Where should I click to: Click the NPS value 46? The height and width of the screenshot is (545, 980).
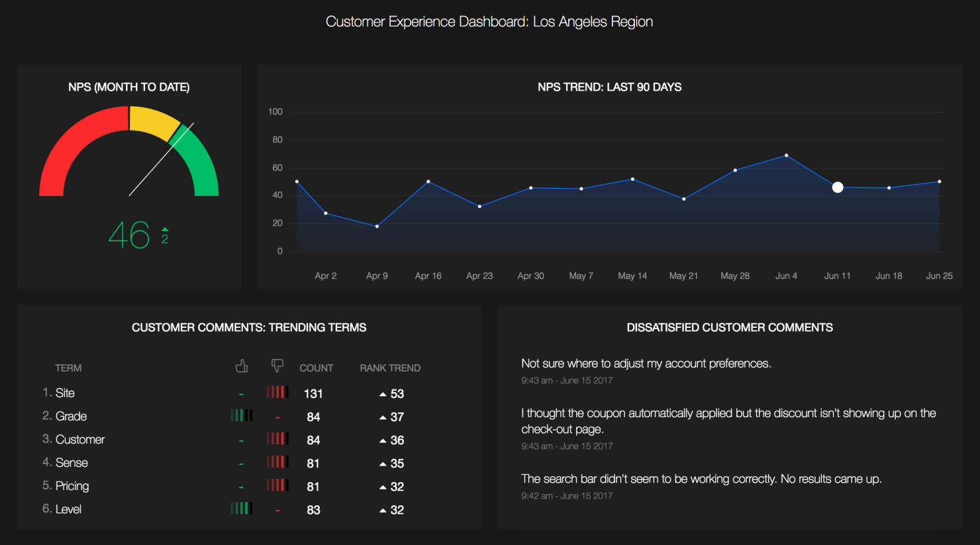click(x=130, y=234)
